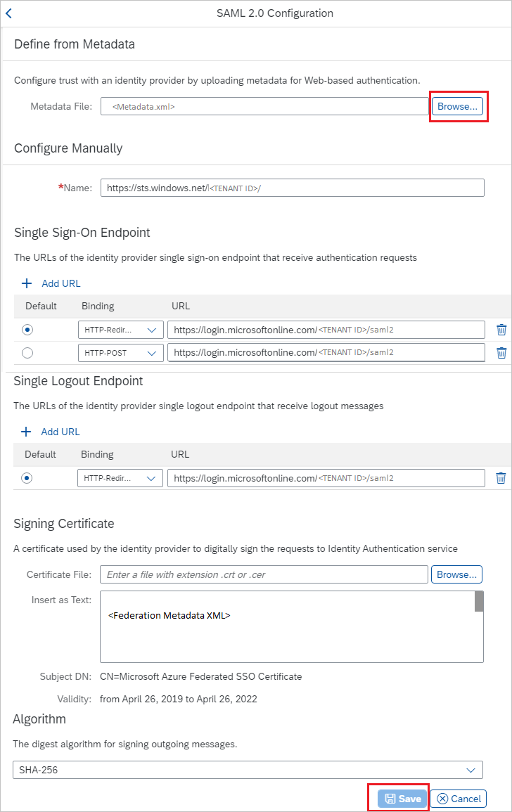Delete the HTTP-POST sign-on URL row
The image size is (512, 812).
(501, 352)
